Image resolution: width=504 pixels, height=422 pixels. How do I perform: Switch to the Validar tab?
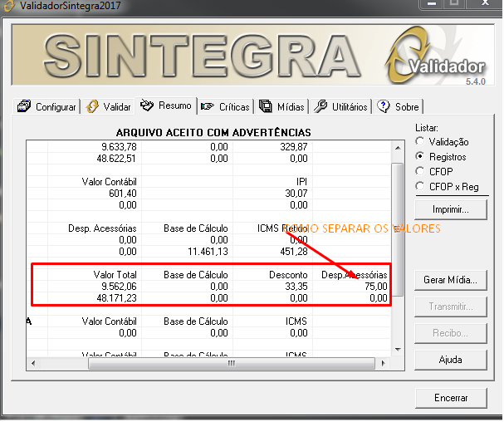[x=108, y=106]
